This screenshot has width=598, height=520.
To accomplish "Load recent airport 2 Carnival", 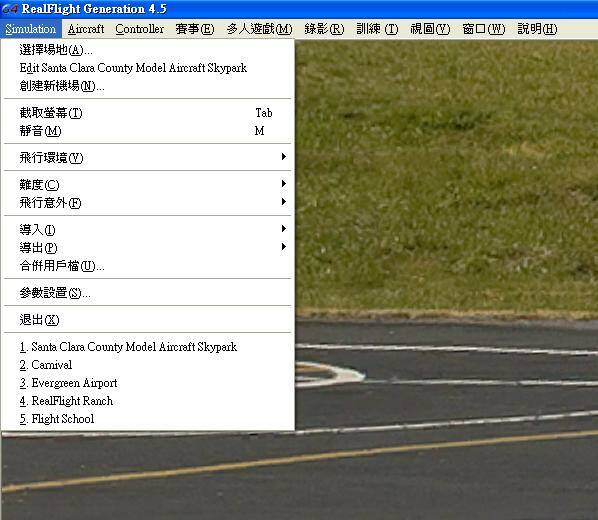I will 148,364.
